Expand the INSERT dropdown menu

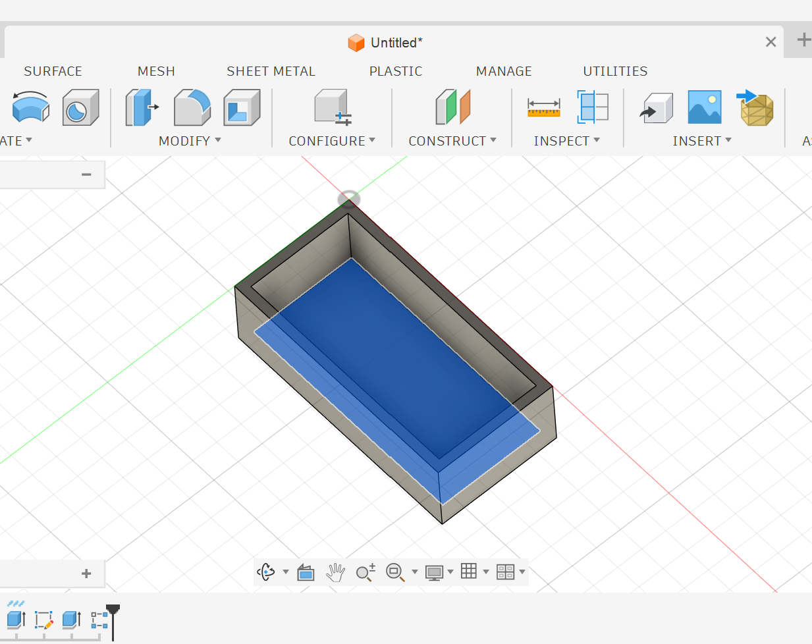(x=728, y=140)
